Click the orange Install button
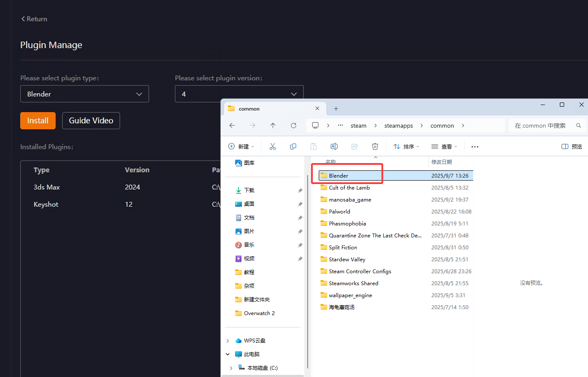588x377 pixels. (38, 120)
